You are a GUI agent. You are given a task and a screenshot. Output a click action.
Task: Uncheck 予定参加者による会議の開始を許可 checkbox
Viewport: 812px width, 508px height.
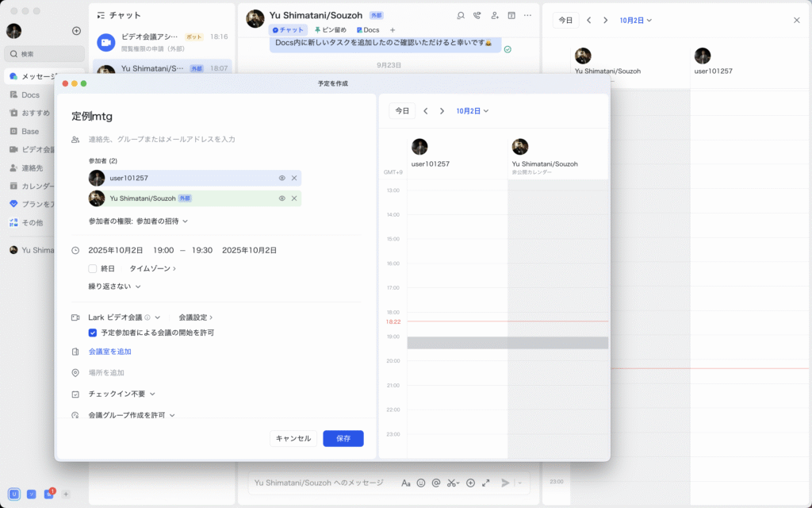(x=93, y=333)
